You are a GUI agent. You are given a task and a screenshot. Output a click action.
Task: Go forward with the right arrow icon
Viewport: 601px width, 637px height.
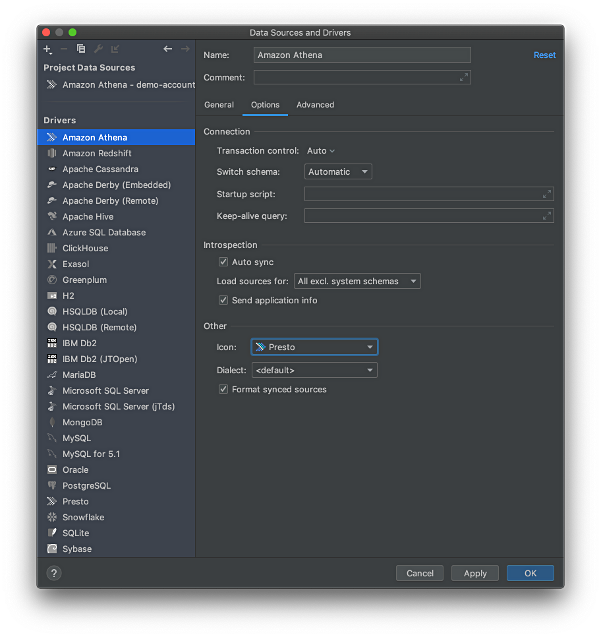[185, 49]
